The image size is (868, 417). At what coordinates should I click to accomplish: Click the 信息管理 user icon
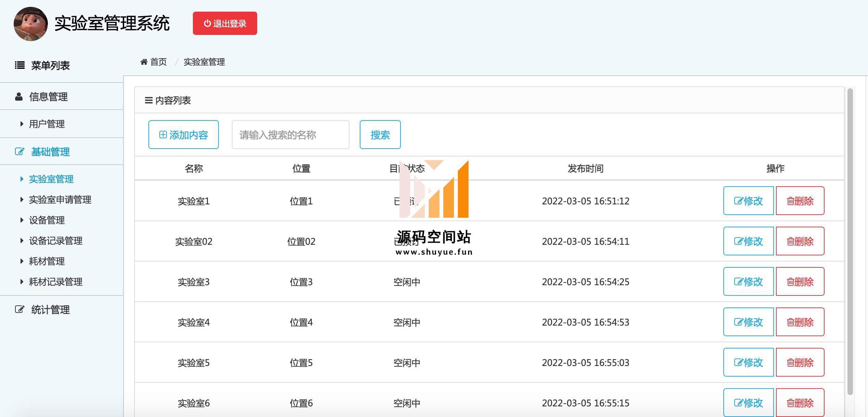pyautogui.click(x=19, y=97)
